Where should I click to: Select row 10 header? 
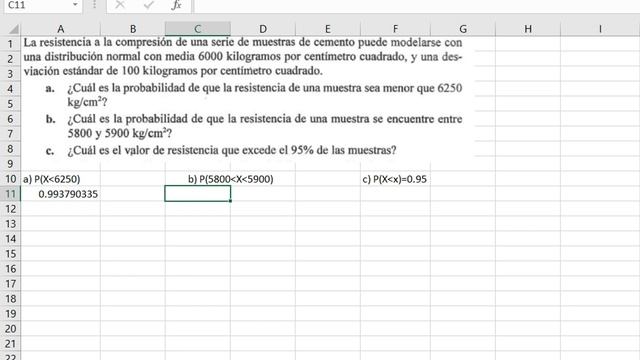pos(10,179)
